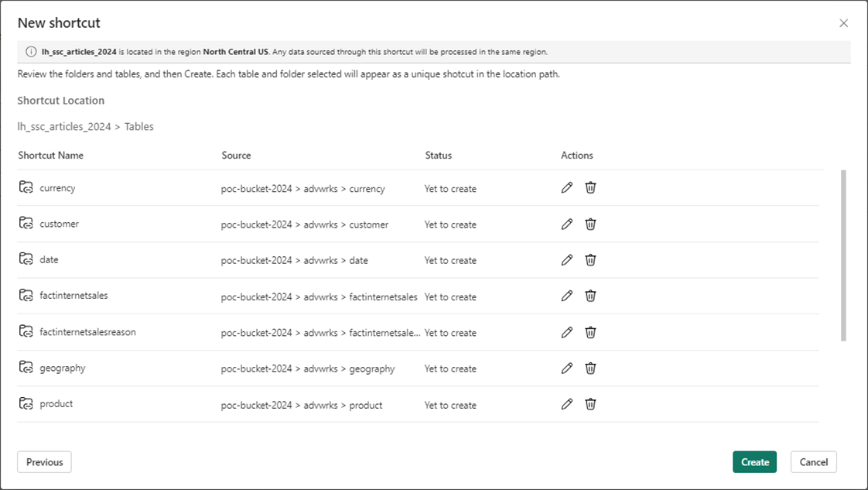Edit the product shortcut name
This screenshot has height=490, width=868.
point(567,404)
